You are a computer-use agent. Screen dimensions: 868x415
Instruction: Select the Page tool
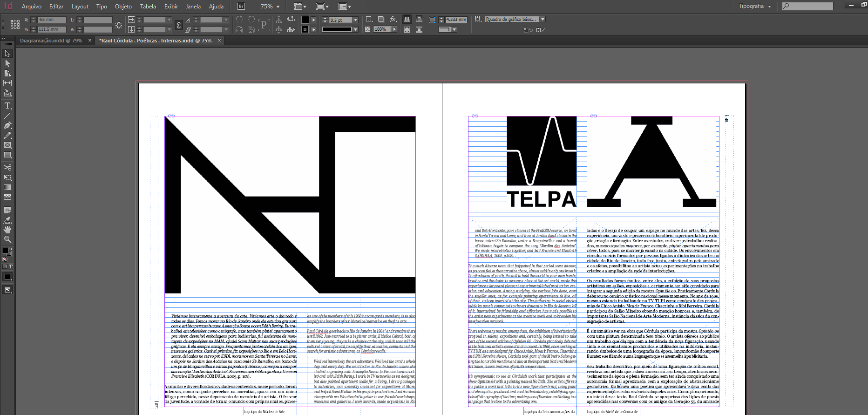(7, 73)
